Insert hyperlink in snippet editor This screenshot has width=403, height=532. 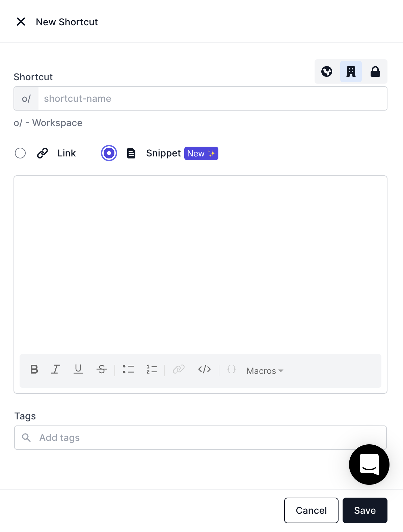[x=179, y=370]
